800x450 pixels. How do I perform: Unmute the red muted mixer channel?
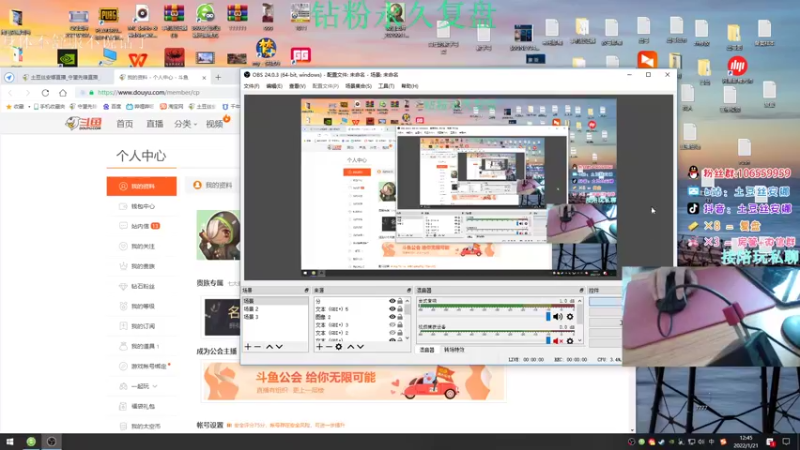pos(558,340)
